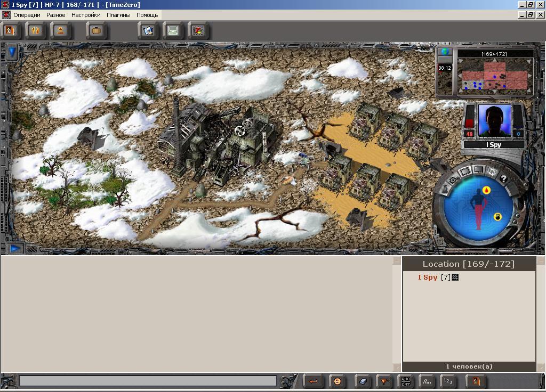
Task: Open the briefcase inventory toolbar button
Action: coord(96,30)
